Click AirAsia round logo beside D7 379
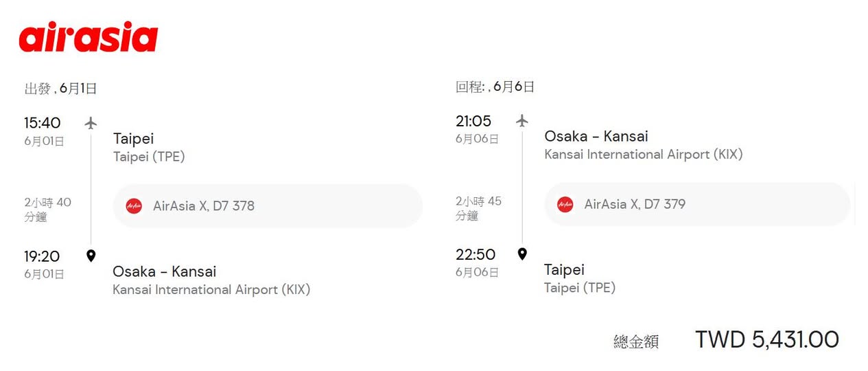The height and width of the screenshot is (371, 868). pos(565,204)
